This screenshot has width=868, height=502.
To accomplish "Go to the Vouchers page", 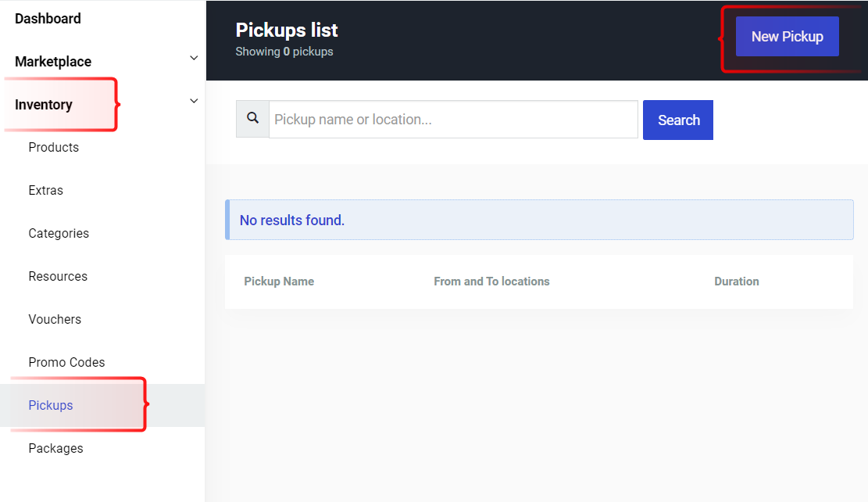I will tap(55, 319).
